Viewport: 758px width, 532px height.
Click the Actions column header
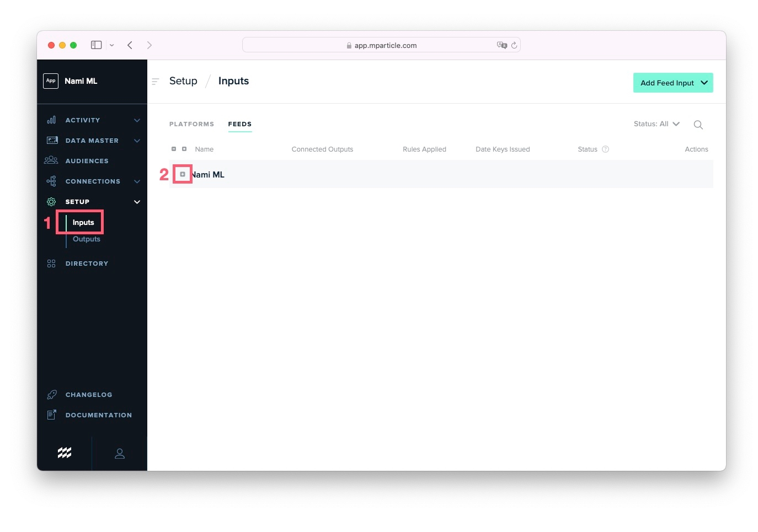696,149
